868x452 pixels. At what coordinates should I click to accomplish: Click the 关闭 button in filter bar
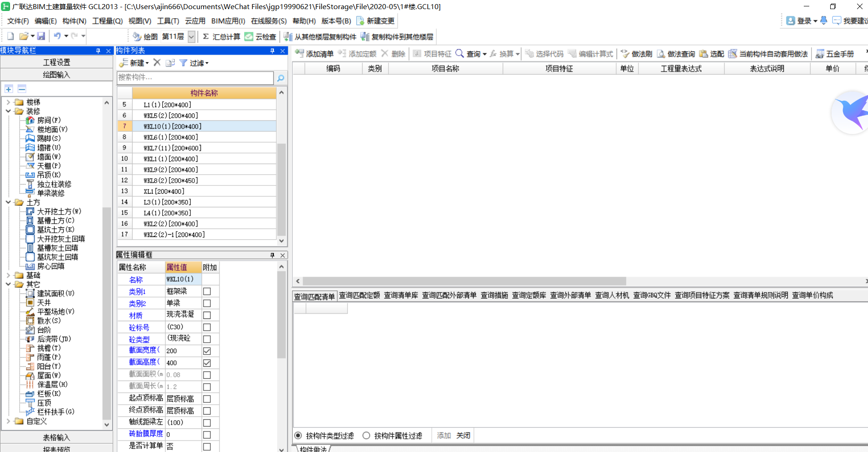coord(463,436)
